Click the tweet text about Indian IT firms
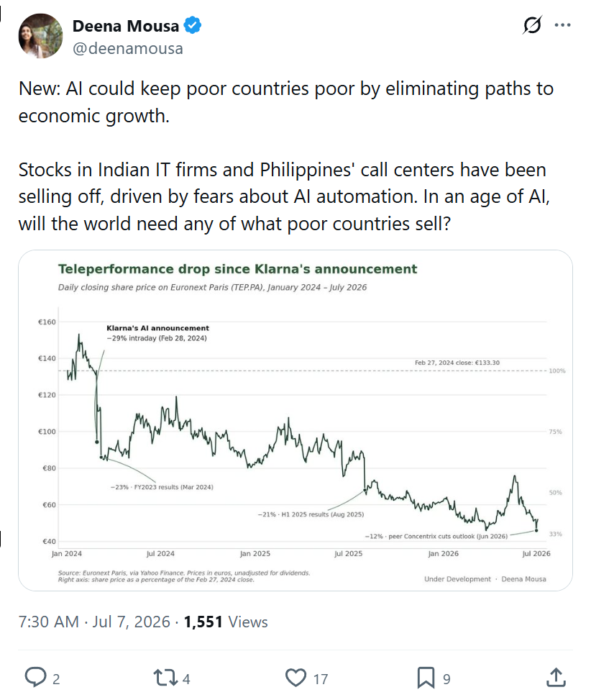This screenshot has width=591, height=700. pyautogui.click(x=284, y=196)
